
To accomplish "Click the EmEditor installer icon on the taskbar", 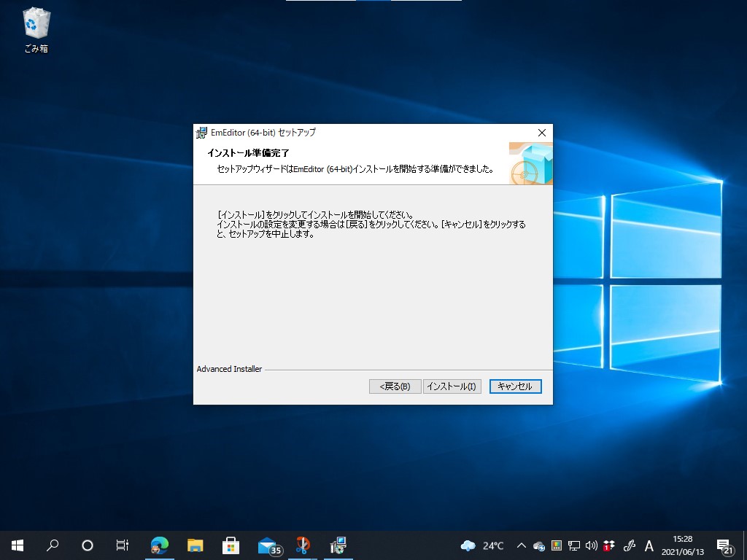I will tap(337, 545).
